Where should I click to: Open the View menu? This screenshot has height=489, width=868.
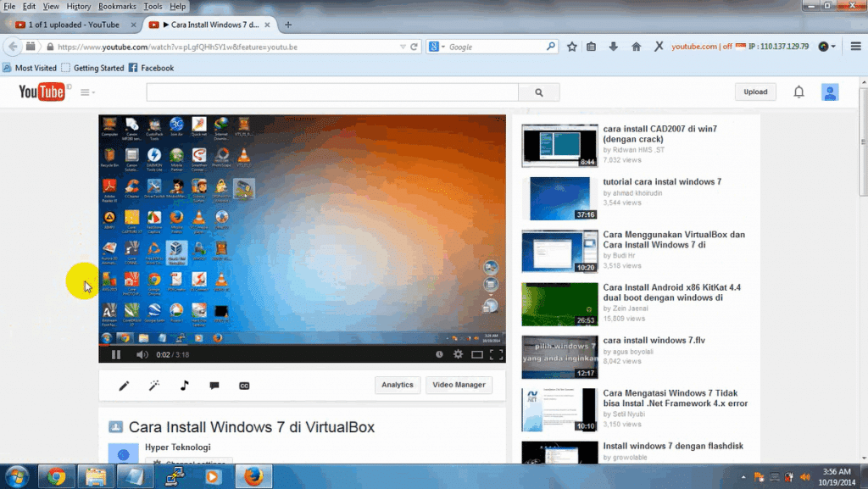(51, 7)
